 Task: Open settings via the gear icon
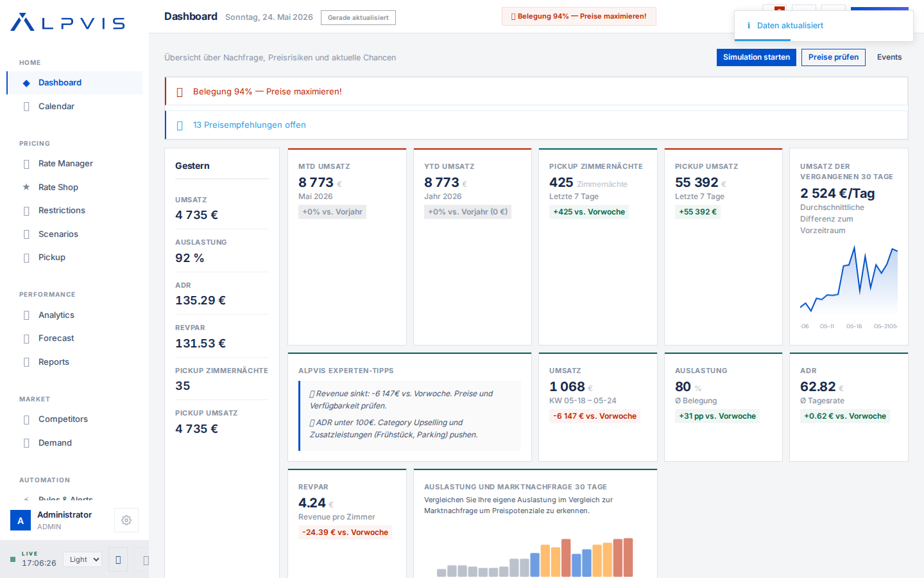pyautogui.click(x=126, y=520)
